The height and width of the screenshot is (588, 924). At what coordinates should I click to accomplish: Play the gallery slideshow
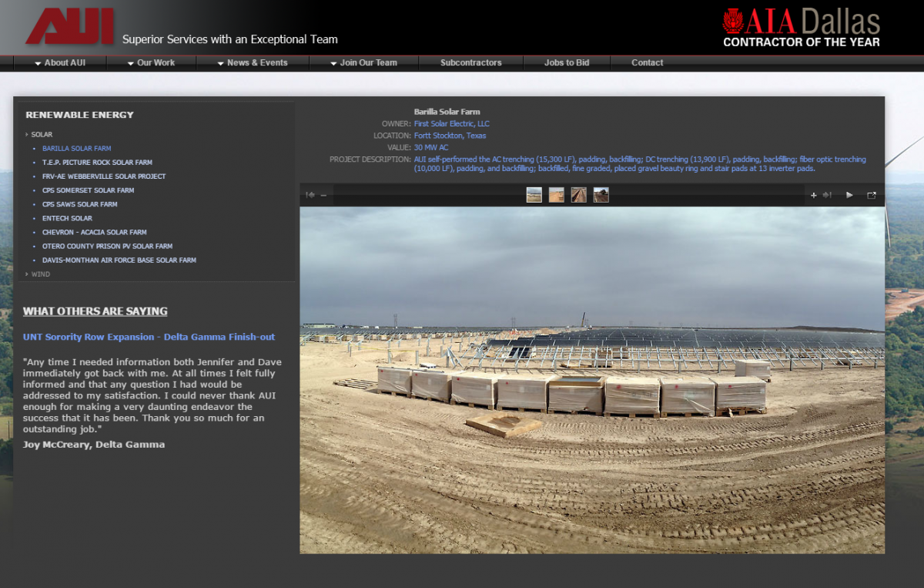[x=849, y=195]
